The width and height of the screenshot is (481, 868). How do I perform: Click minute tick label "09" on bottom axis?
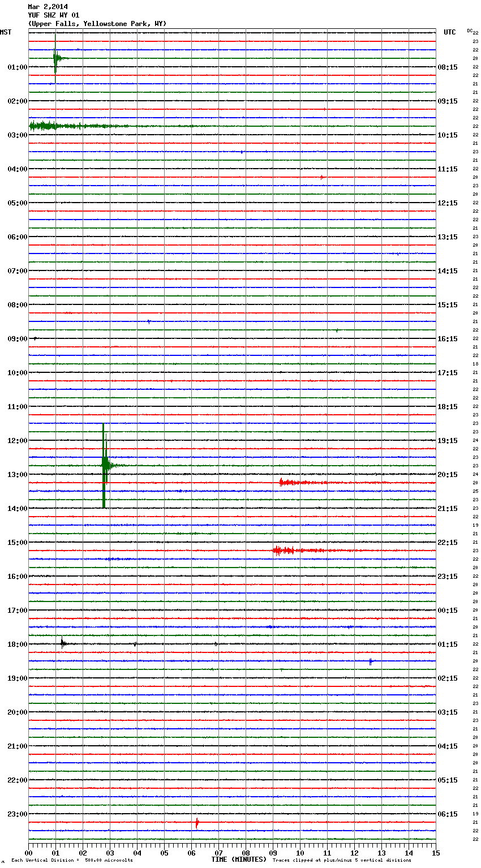tap(273, 853)
